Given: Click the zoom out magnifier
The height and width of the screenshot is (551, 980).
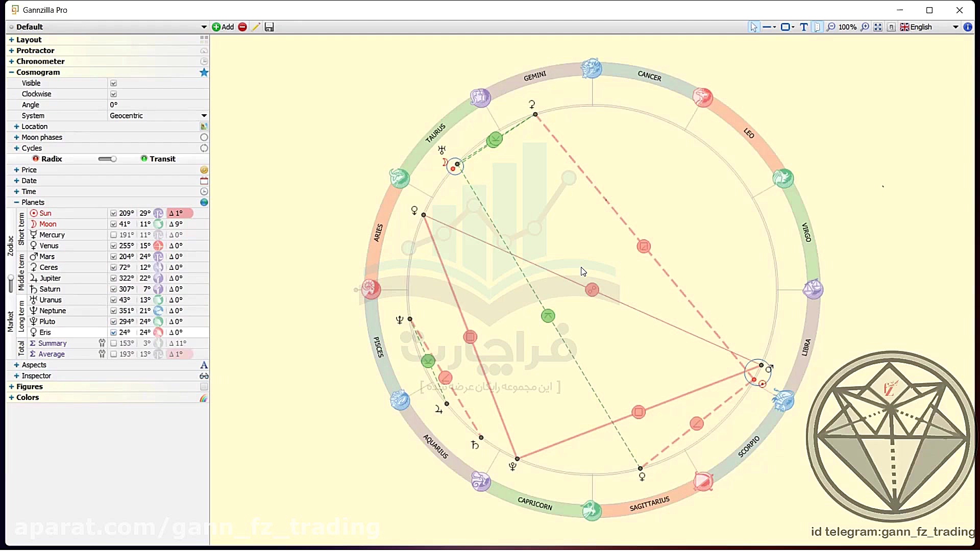Looking at the screenshot, I should pyautogui.click(x=831, y=27).
